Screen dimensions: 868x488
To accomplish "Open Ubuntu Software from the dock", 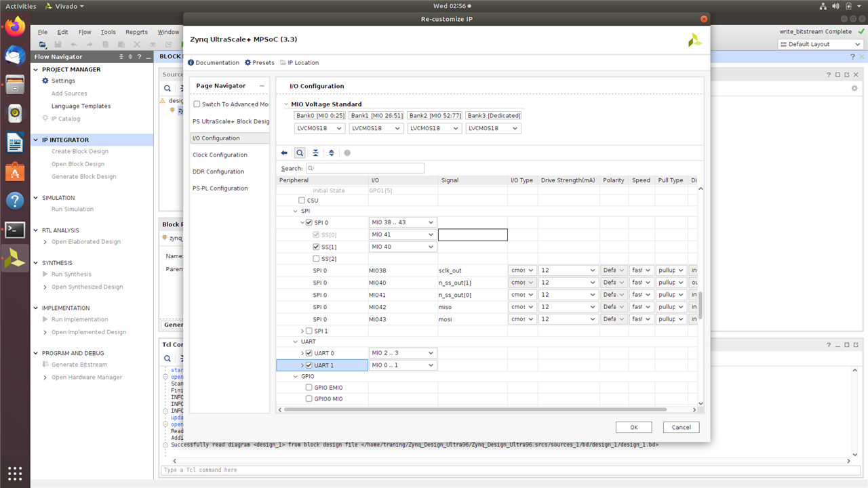I will [15, 172].
